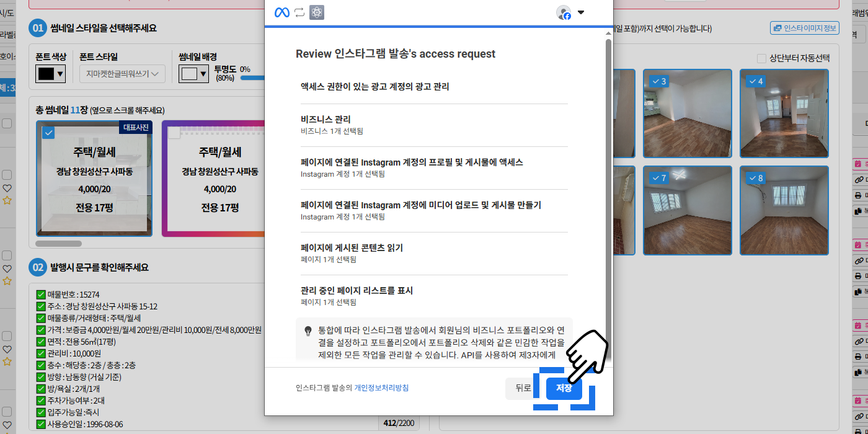Open the 폰트 스타일 dropdown

(122, 74)
